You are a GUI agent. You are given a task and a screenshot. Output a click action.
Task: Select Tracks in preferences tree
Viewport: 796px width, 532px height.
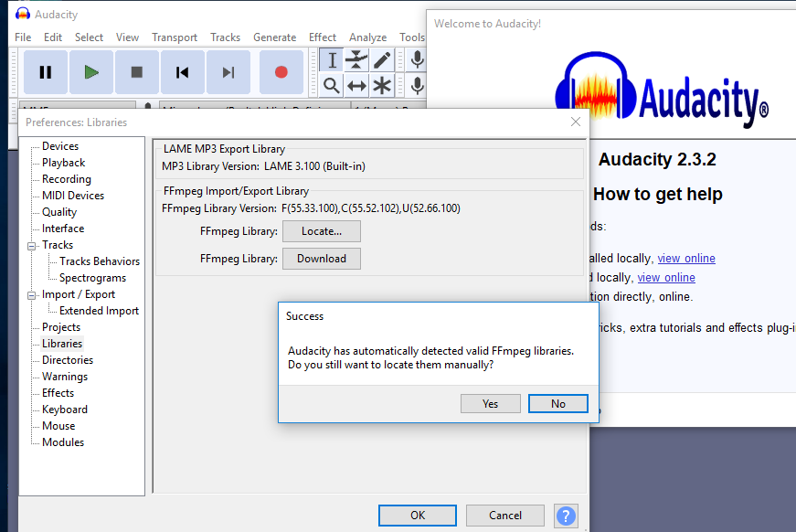(x=58, y=245)
